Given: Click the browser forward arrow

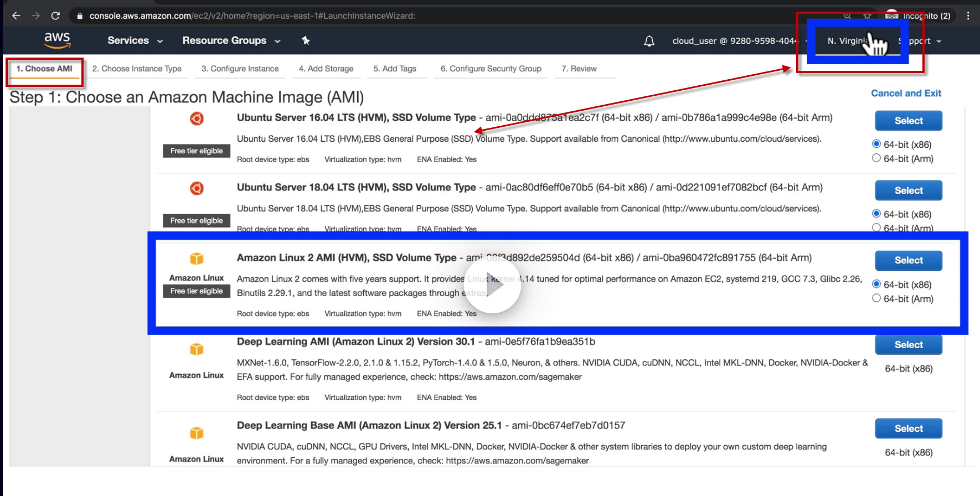Looking at the screenshot, I should 36,15.
